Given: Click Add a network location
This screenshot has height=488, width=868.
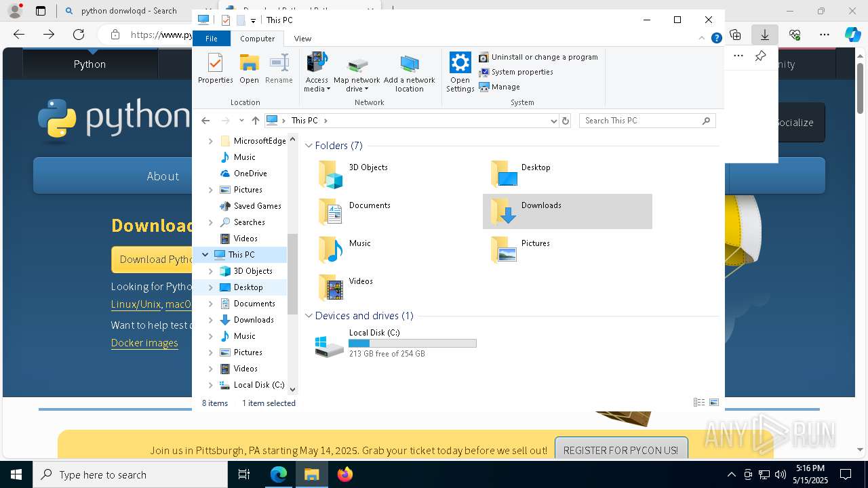Looking at the screenshot, I should coord(410,73).
